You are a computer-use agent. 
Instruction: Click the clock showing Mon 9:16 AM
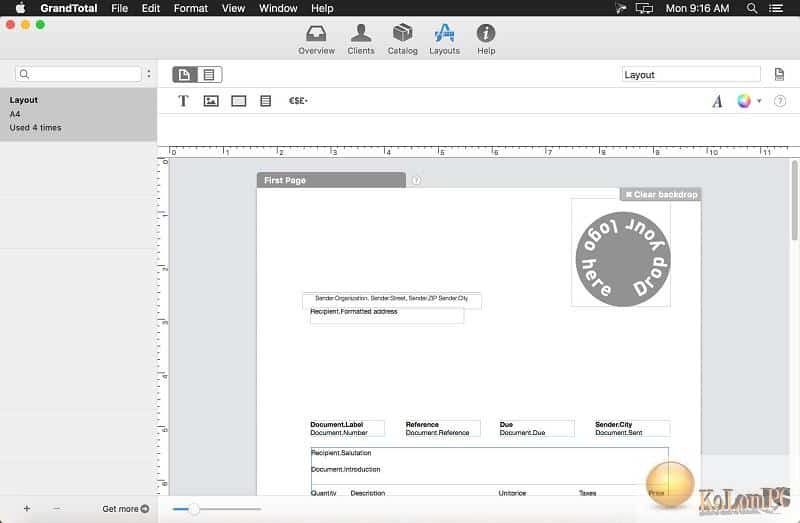tap(697, 8)
